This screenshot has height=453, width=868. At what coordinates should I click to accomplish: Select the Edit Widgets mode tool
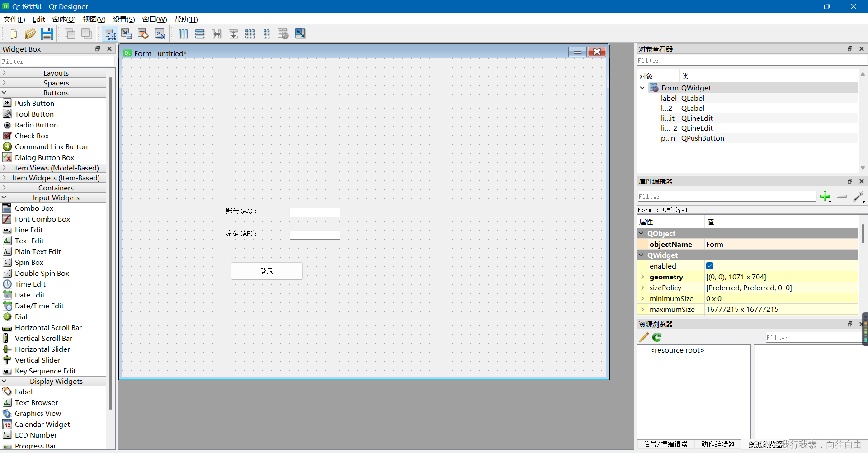pyautogui.click(x=110, y=34)
